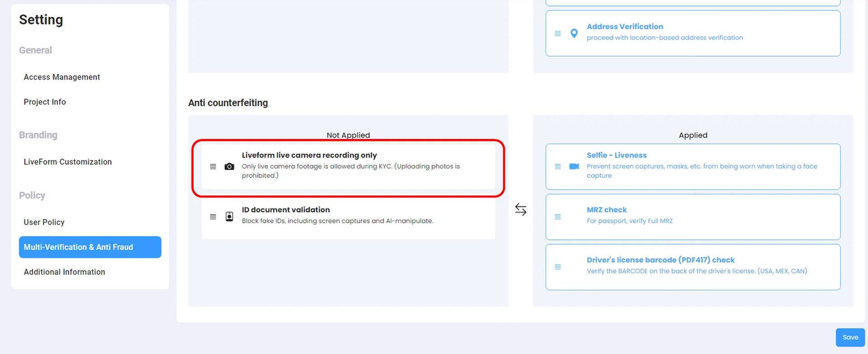Viewport: 868px width, 354px height.
Task: Select the ID document validation card
Action: tap(348, 217)
